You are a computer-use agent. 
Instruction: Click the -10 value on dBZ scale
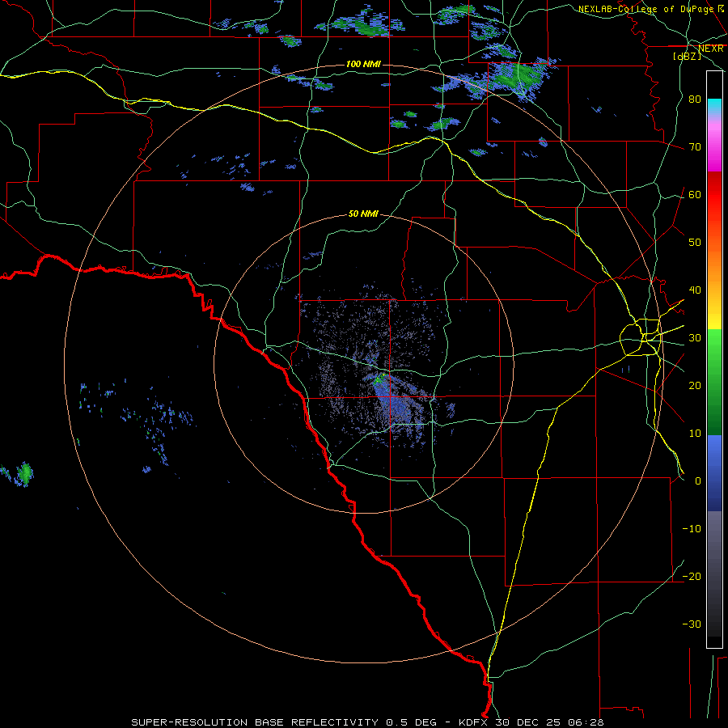coord(692,529)
